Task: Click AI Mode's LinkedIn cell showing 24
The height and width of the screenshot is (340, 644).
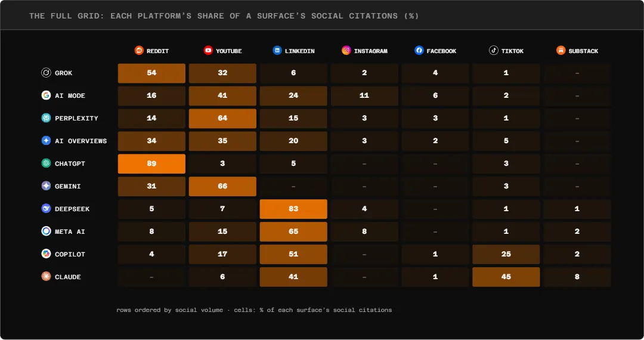Action: [x=293, y=95]
